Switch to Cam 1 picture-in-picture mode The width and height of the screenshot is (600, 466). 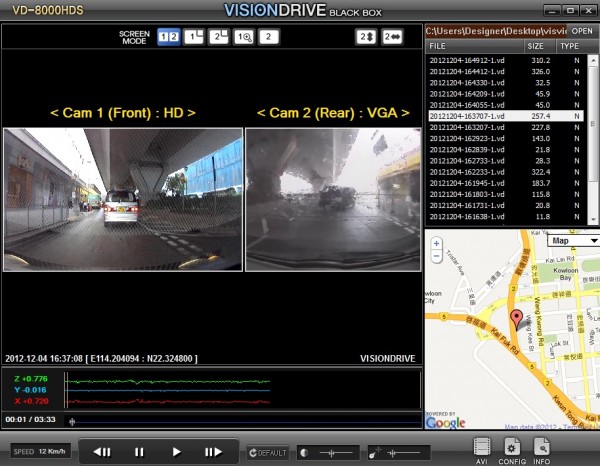pyautogui.click(x=194, y=37)
